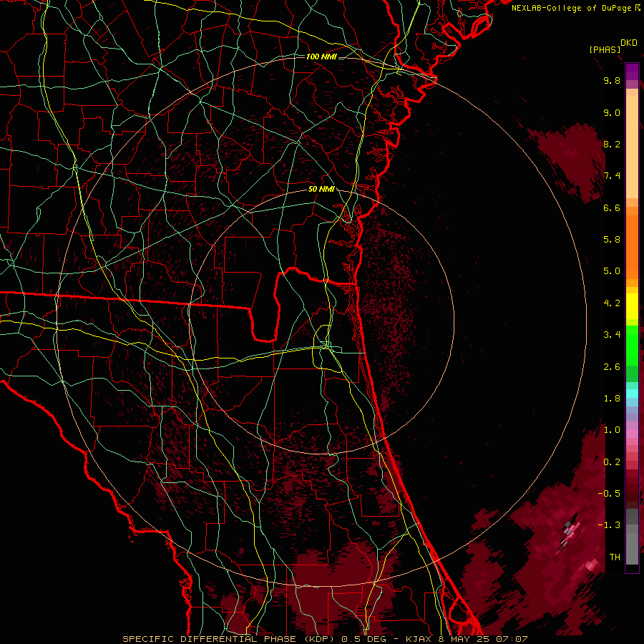Click the 3.4 value on color scale
The height and width of the screenshot is (644, 644).
pos(612,335)
